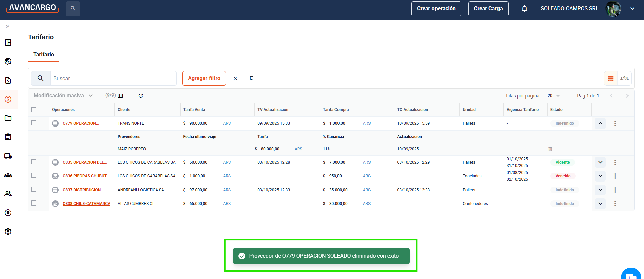
Task: Click the refresh table icon
Action: (x=141, y=96)
